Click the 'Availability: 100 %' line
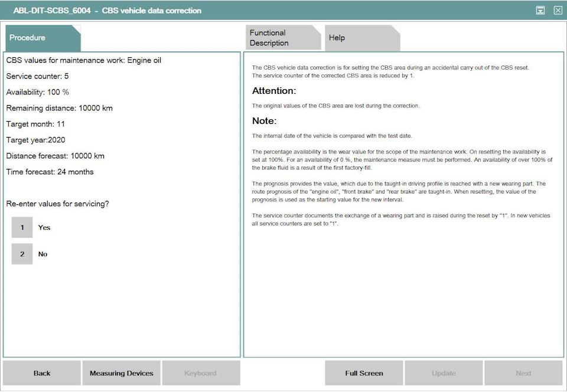This screenshot has width=567, height=392. pos(38,92)
